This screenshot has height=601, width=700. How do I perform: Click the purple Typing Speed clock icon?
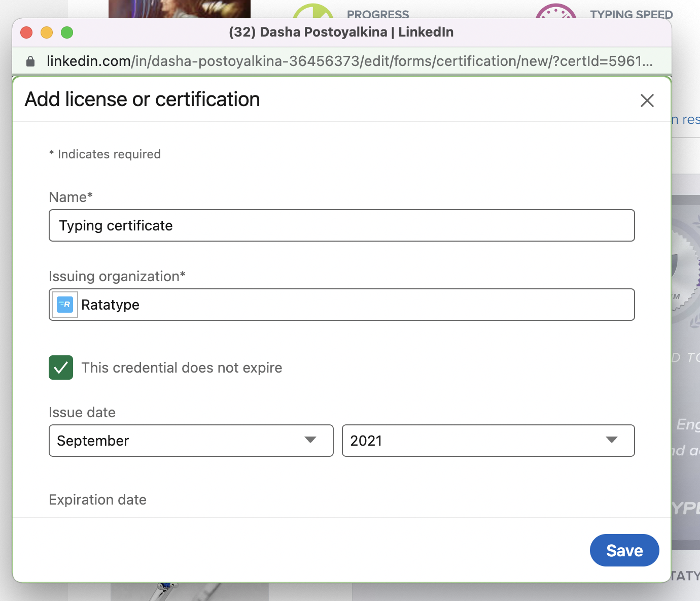coord(556,12)
